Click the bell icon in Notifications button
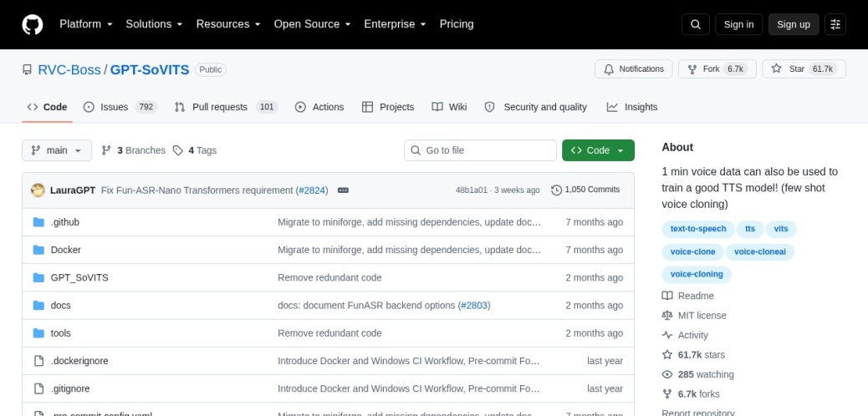 609,69
